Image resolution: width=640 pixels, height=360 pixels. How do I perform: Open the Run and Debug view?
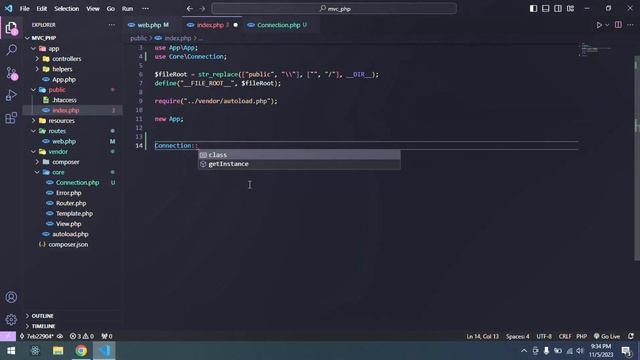coord(11,96)
